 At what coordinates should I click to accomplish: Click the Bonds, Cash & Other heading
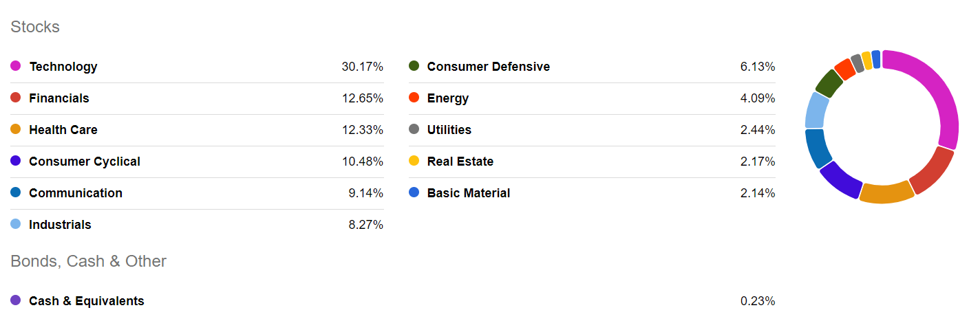click(89, 261)
